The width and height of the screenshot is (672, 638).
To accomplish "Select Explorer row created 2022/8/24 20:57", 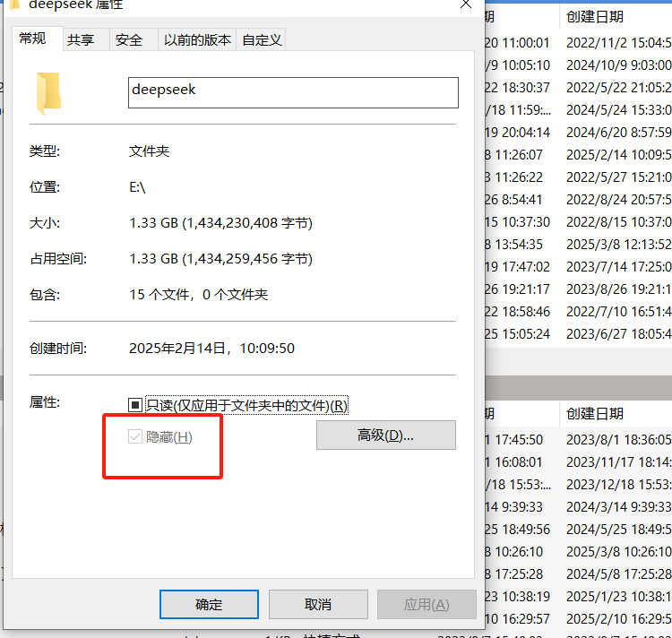I will 578,200.
